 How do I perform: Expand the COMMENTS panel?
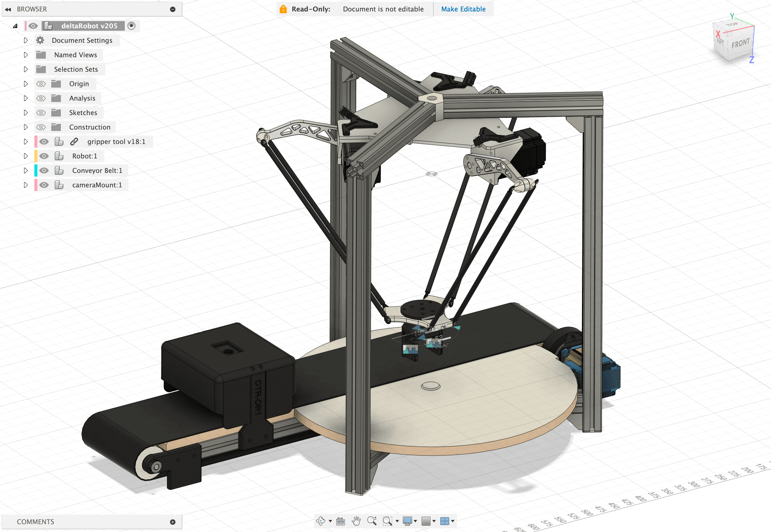(173, 521)
